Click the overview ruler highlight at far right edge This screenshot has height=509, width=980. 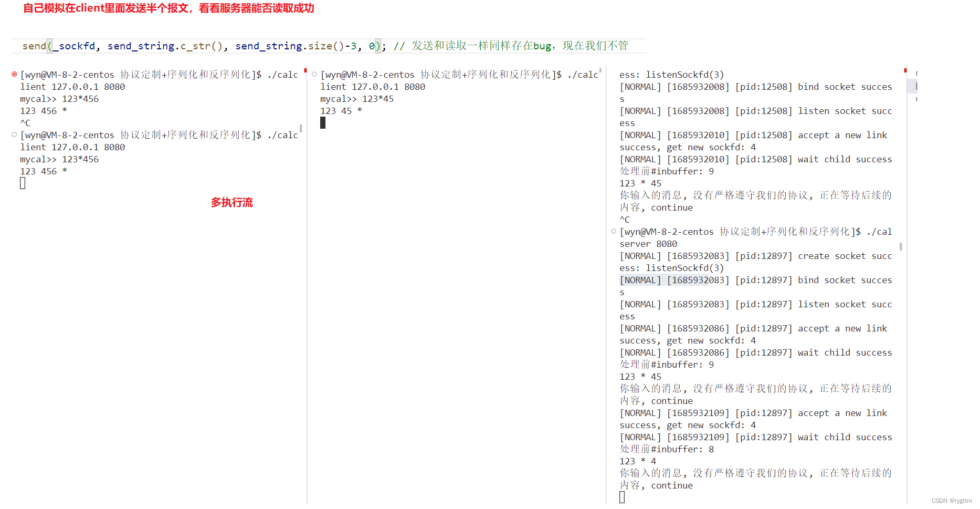coord(912,86)
